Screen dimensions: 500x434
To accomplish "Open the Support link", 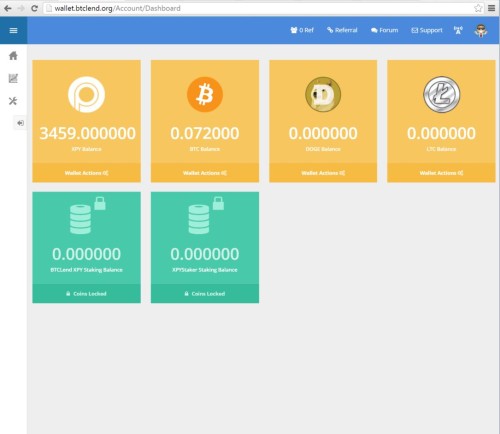I will tap(427, 30).
